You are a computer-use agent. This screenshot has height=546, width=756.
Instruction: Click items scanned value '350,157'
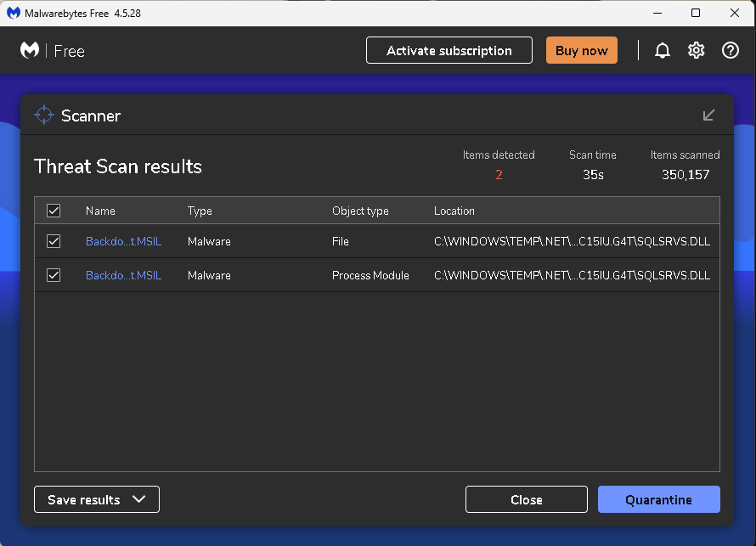pos(685,174)
